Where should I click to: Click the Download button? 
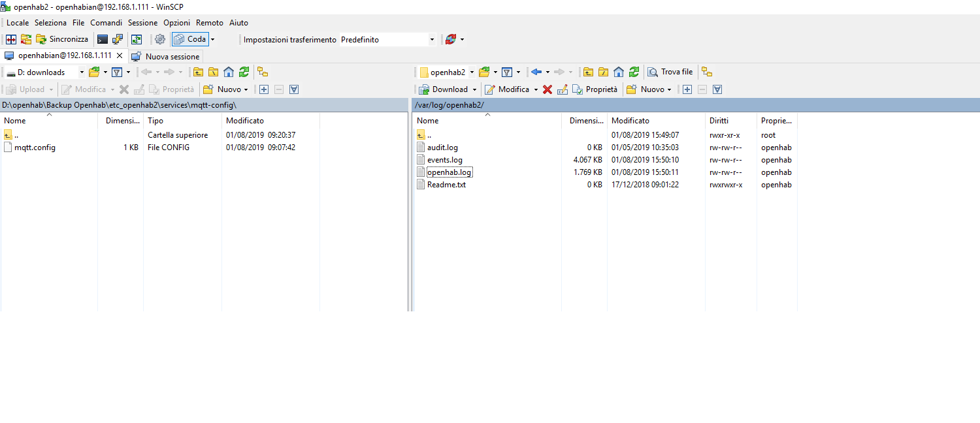coord(449,89)
